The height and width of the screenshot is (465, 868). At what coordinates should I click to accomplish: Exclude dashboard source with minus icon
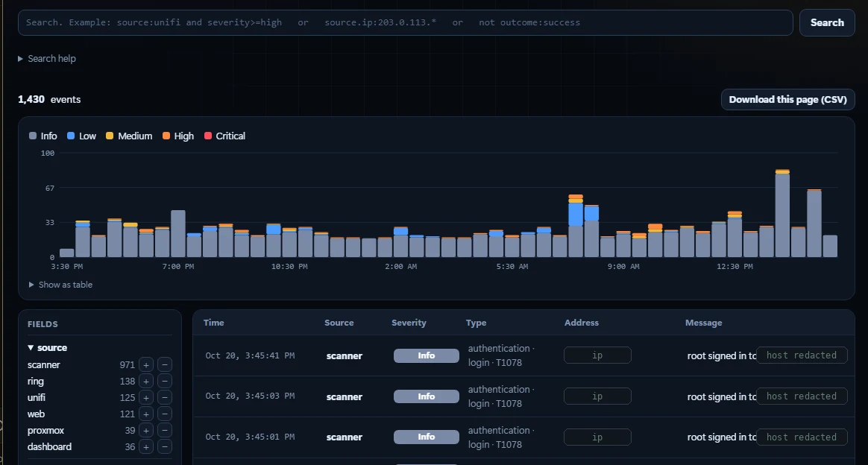click(x=164, y=447)
